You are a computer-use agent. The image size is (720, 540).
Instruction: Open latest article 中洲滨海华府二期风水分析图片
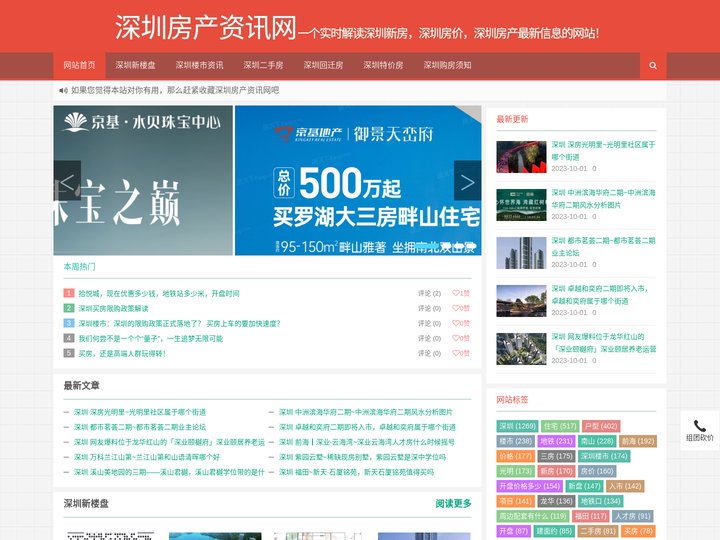coord(366,412)
